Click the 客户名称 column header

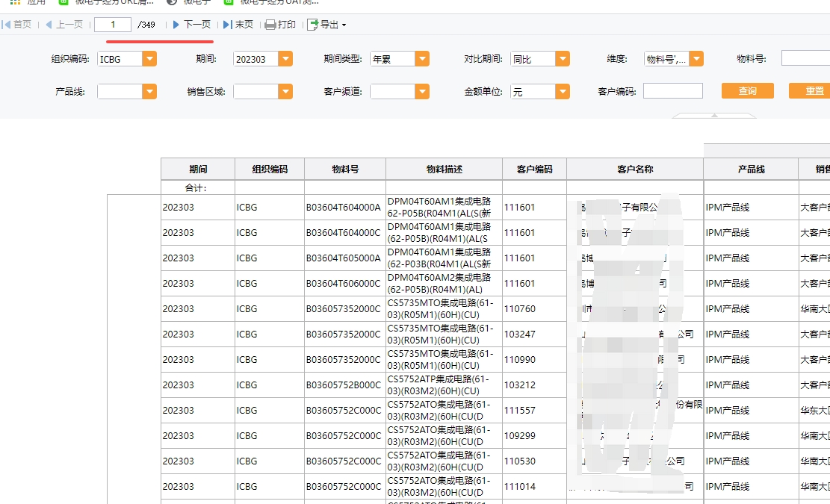(635, 169)
